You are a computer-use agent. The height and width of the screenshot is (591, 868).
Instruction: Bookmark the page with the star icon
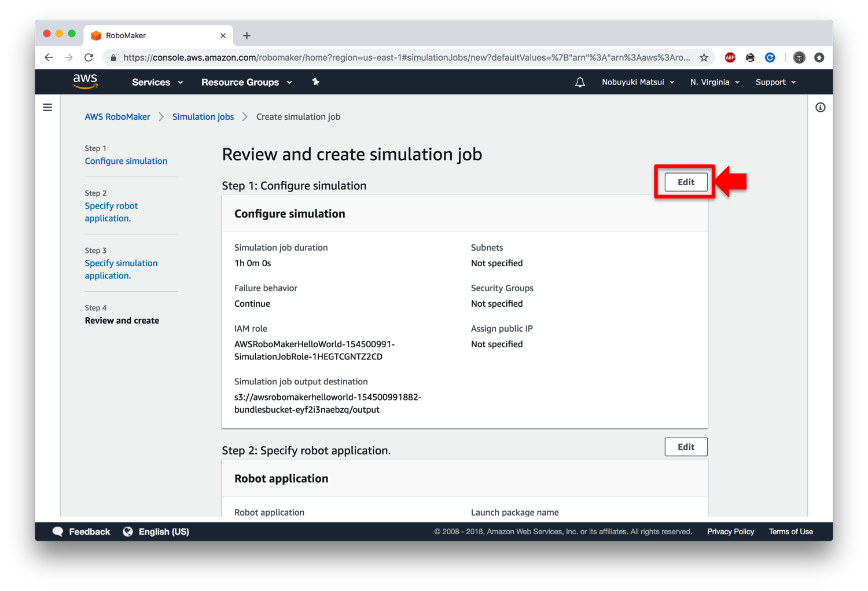(x=704, y=57)
